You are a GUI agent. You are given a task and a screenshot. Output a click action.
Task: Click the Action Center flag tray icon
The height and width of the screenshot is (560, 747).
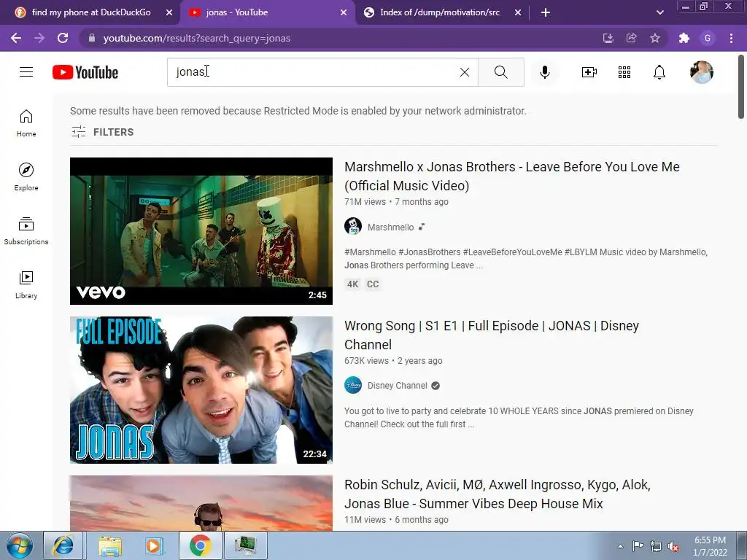point(638,546)
